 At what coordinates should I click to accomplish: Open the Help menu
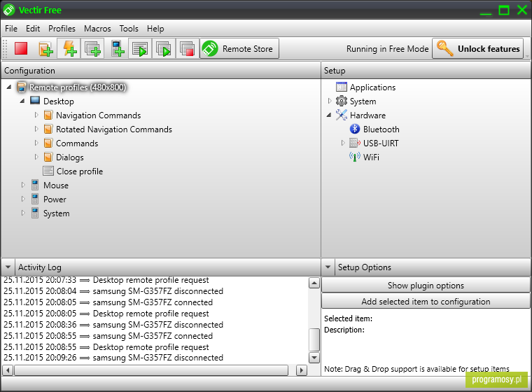(x=155, y=29)
